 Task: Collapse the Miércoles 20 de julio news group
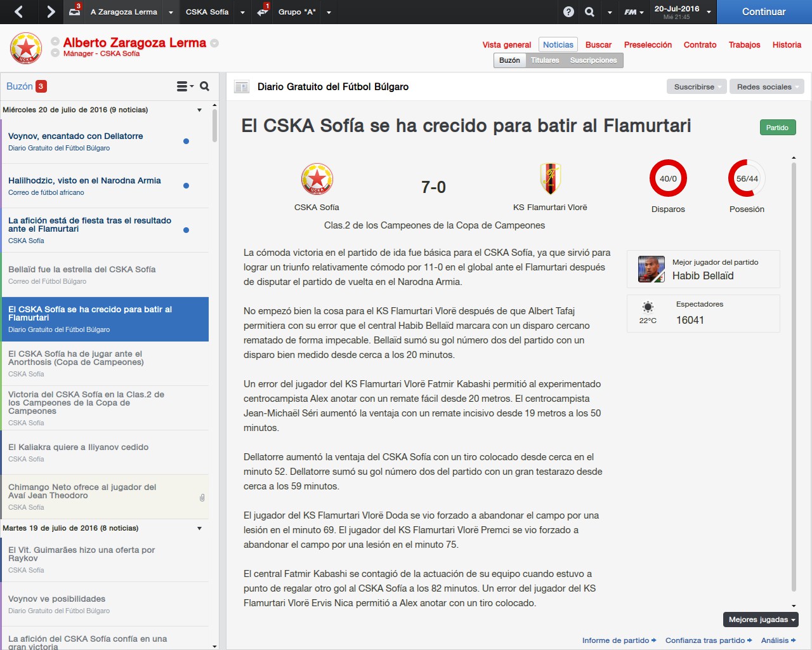(199, 110)
